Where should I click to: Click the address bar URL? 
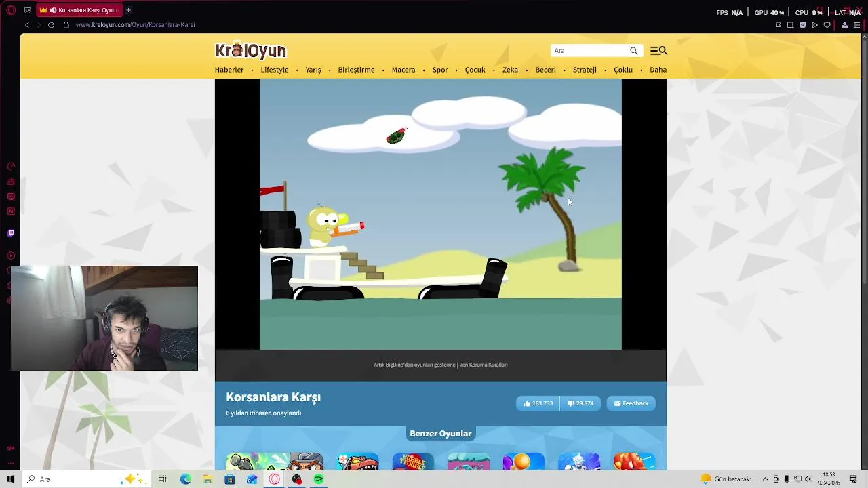click(135, 25)
